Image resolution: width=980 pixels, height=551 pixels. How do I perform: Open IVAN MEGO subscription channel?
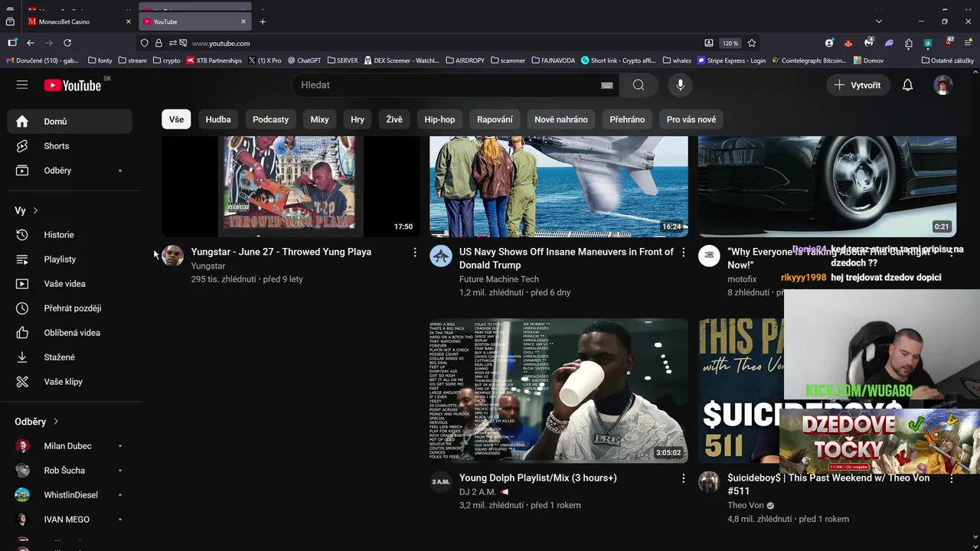tap(70, 520)
